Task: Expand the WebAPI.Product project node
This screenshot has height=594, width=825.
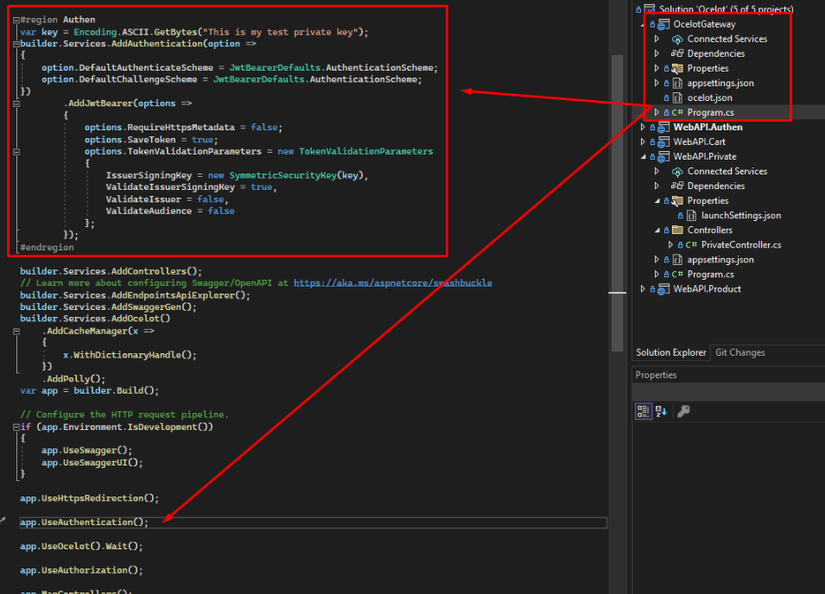Action: tap(643, 289)
